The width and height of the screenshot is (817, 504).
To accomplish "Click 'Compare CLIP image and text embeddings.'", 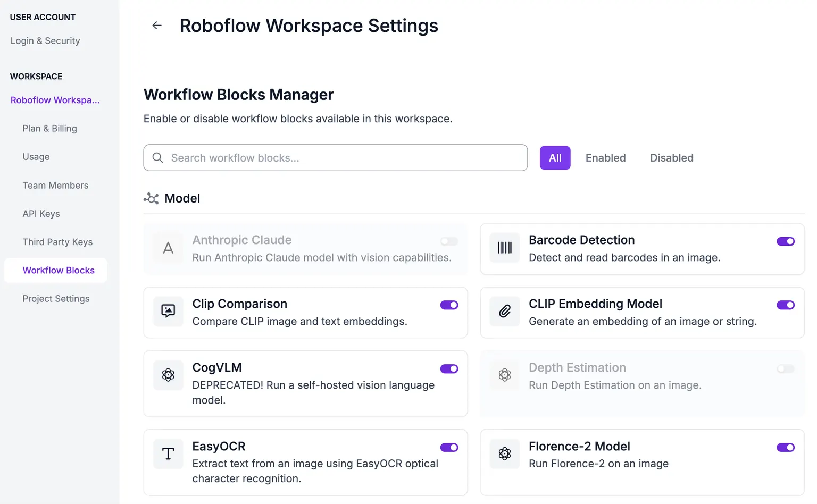I will (x=300, y=322).
